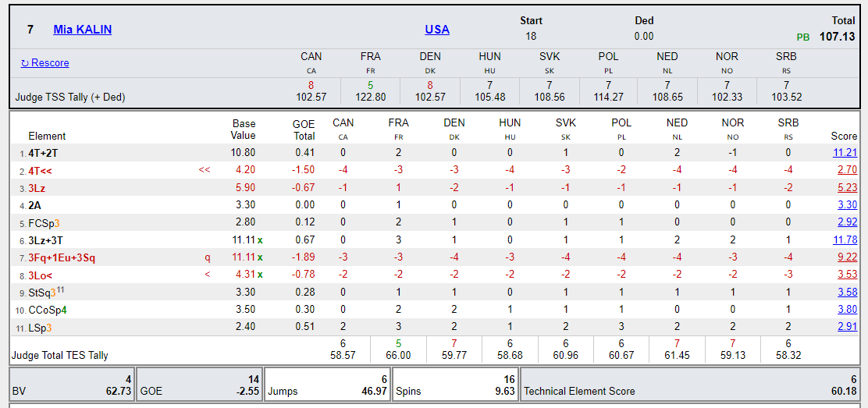
Task: Open score 2.70 for 4T<<
Action: (845, 170)
